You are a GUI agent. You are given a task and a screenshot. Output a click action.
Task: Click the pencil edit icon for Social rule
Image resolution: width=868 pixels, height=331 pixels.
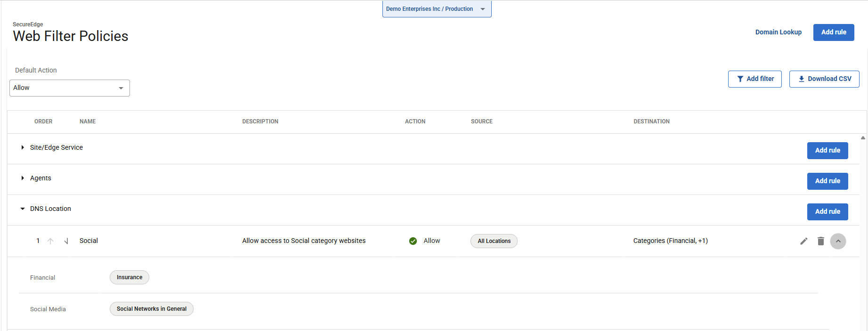tap(803, 241)
